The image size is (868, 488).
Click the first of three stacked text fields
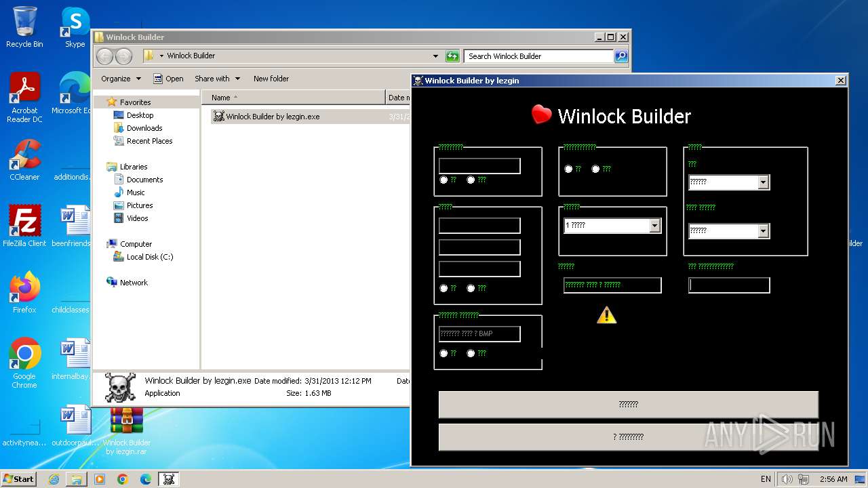479,226
